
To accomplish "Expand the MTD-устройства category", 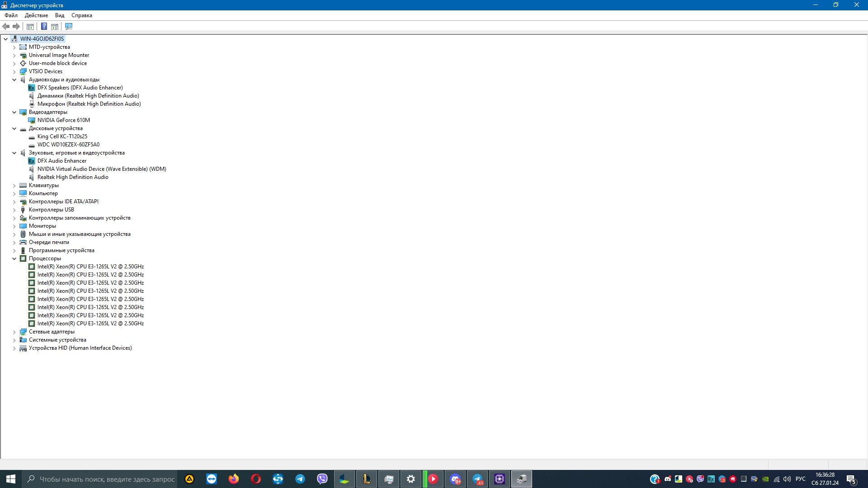I will 14,47.
